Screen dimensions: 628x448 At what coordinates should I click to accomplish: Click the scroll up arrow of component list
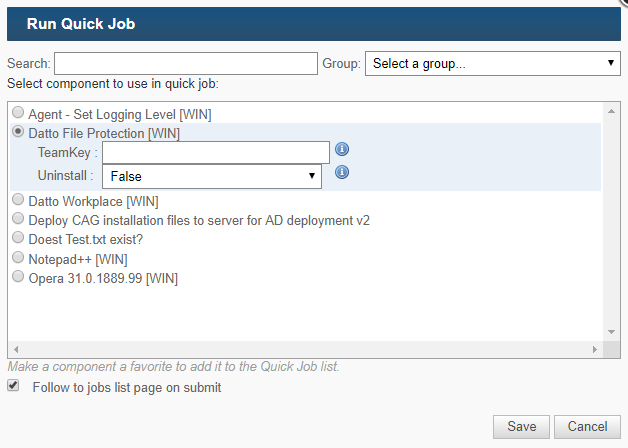coord(611,111)
